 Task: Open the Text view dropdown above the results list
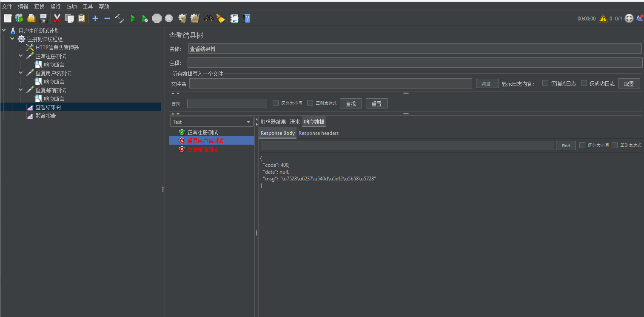click(x=211, y=122)
